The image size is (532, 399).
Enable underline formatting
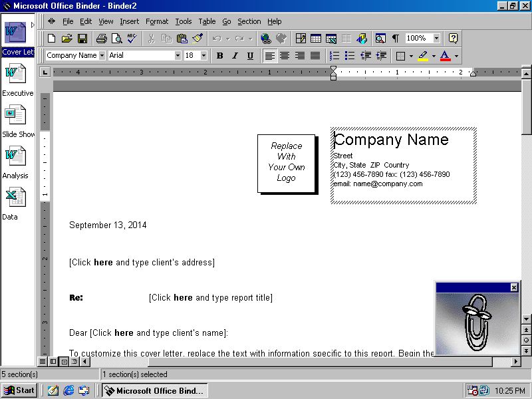250,55
